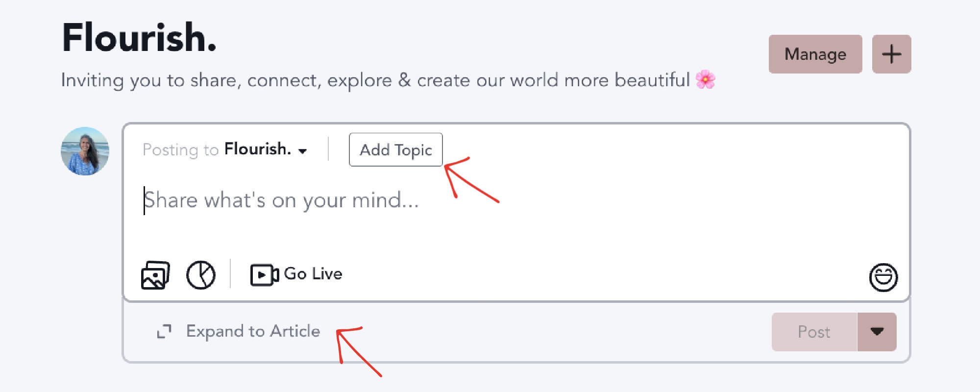Click the Flourish. page heading

139,38
